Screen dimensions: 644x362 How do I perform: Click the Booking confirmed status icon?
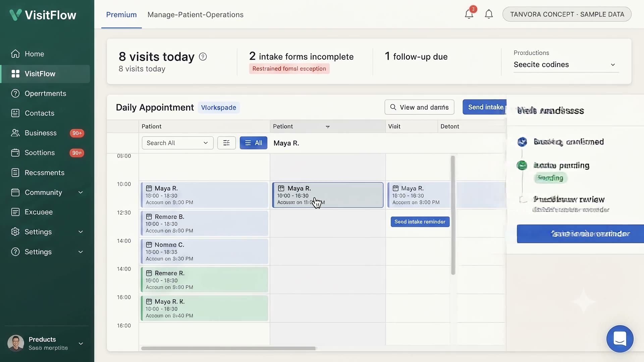click(x=522, y=142)
